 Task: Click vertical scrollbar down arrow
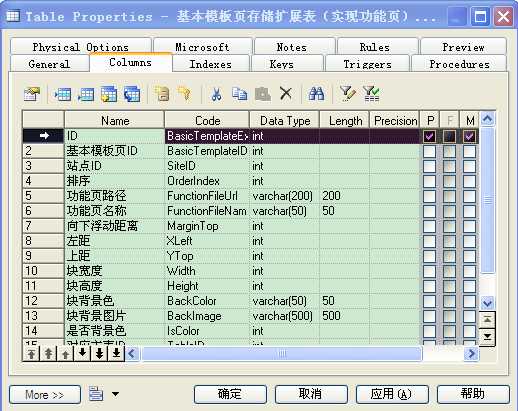point(487,303)
